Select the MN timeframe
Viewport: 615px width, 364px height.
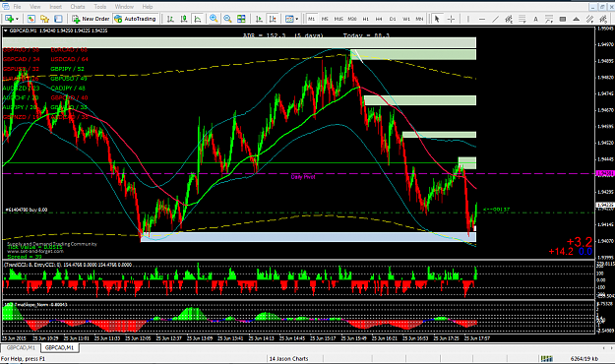pyautogui.click(x=419, y=19)
